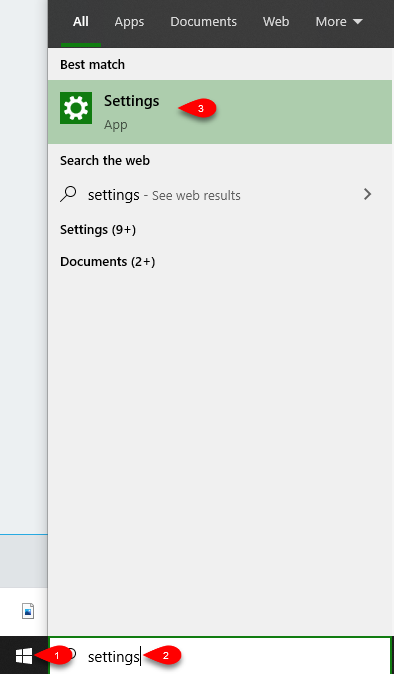Expand web results with the right chevron
394x674 pixels.
coord(367,194)
